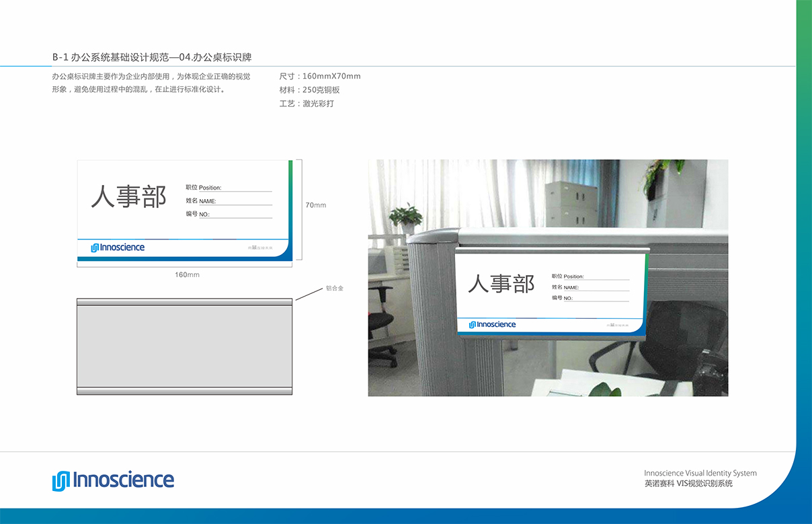This screenshot has width=812, height=524.
Task: Select the 人事部 text on the left template
Action: point(128,197)
